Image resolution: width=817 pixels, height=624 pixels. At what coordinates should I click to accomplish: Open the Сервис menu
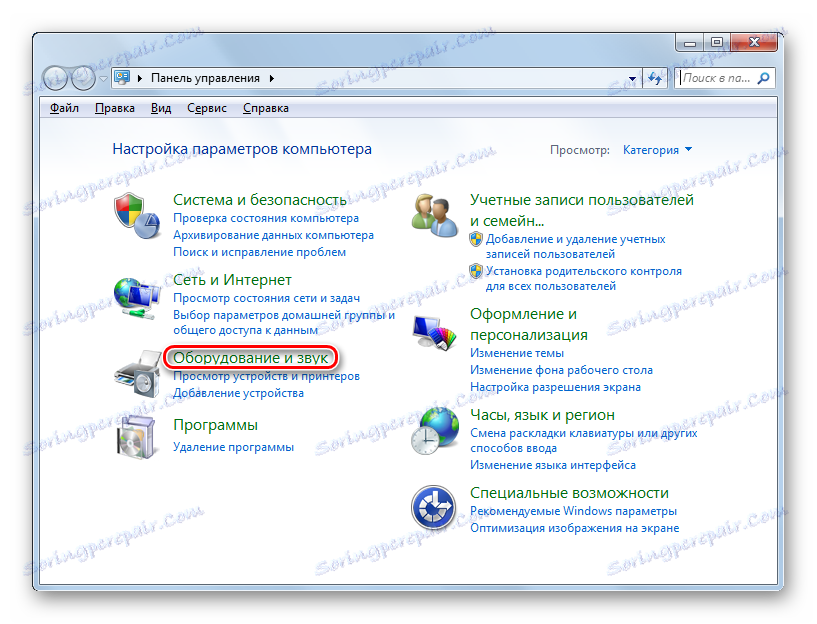(206, 107)
